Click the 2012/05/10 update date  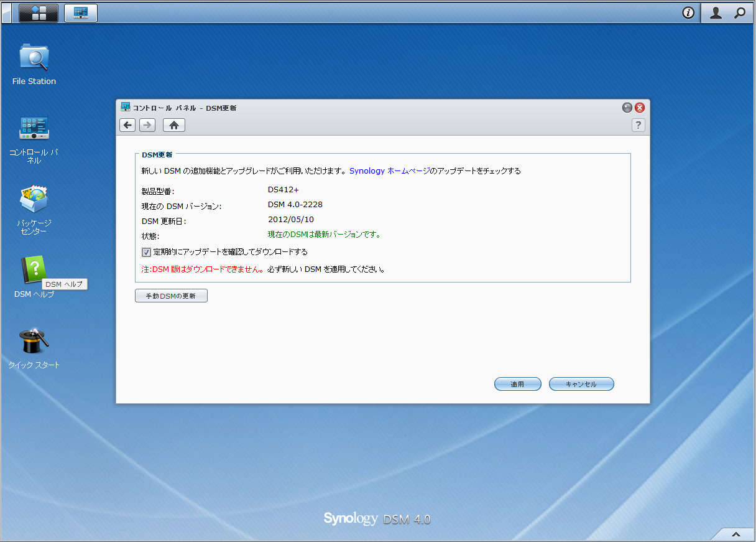coord(291,219)
